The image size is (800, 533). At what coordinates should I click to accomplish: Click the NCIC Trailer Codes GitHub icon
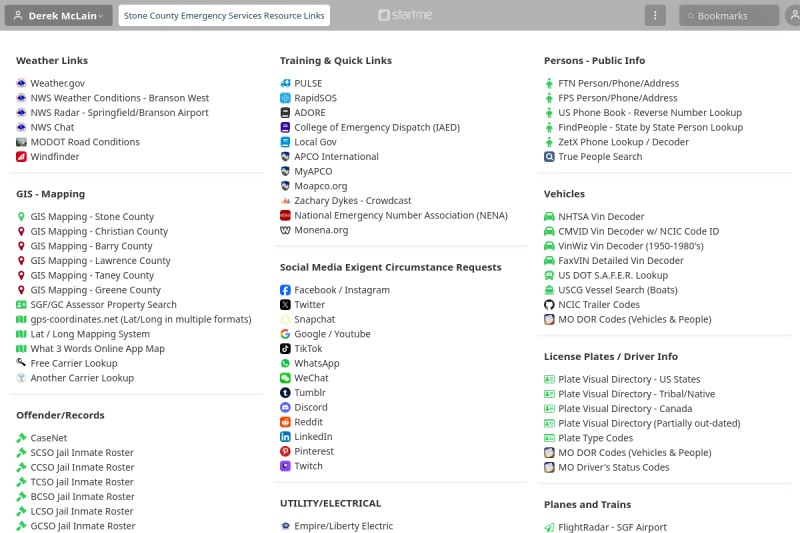[549, 304]
